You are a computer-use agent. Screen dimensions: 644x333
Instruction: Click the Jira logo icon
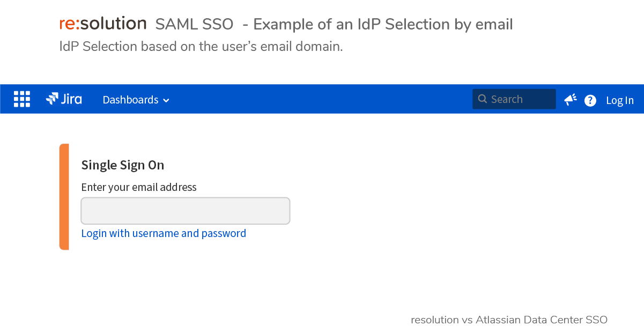pyautogui.click(x=52, y=99)
